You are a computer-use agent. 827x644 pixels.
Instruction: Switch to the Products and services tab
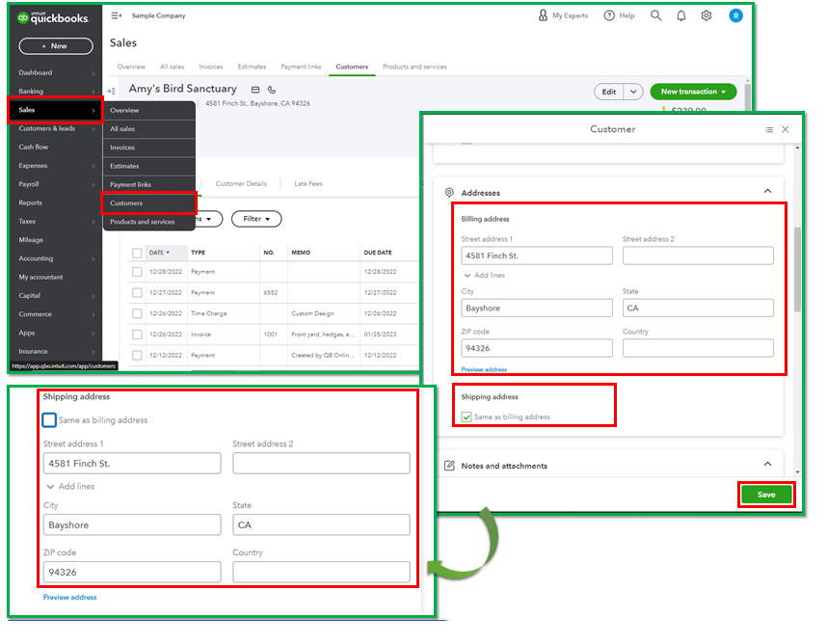pos(414,67)
